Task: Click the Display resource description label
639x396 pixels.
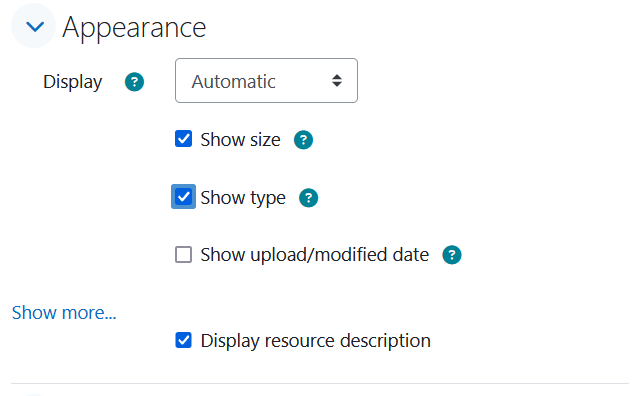Action: tap(315, 341)
